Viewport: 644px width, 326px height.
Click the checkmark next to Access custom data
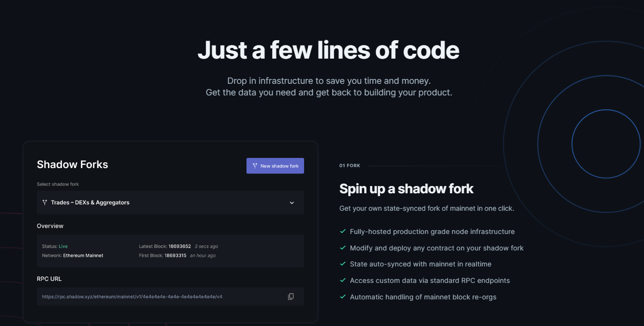coord(343,280)
